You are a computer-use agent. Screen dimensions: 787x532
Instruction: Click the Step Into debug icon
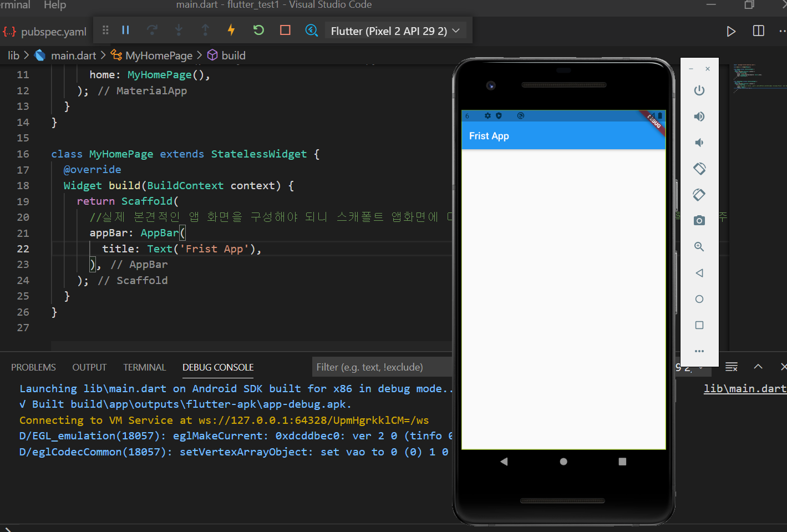[179, 30]
